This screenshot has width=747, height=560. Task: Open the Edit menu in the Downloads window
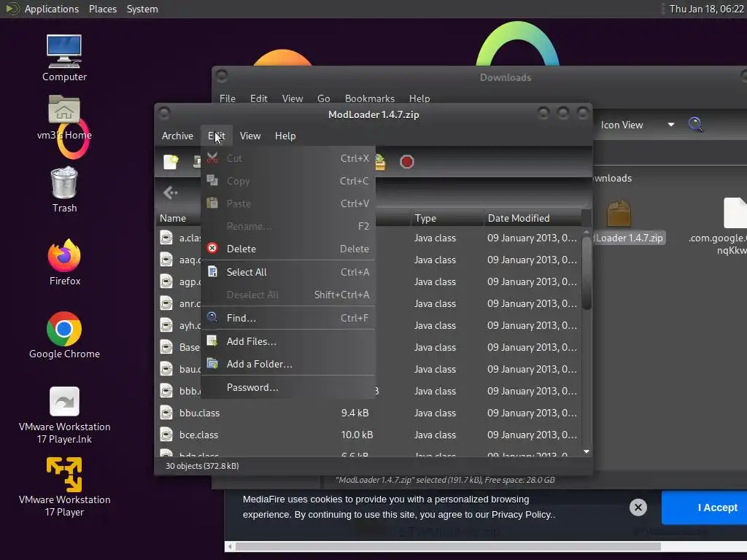tap(259, 98)
